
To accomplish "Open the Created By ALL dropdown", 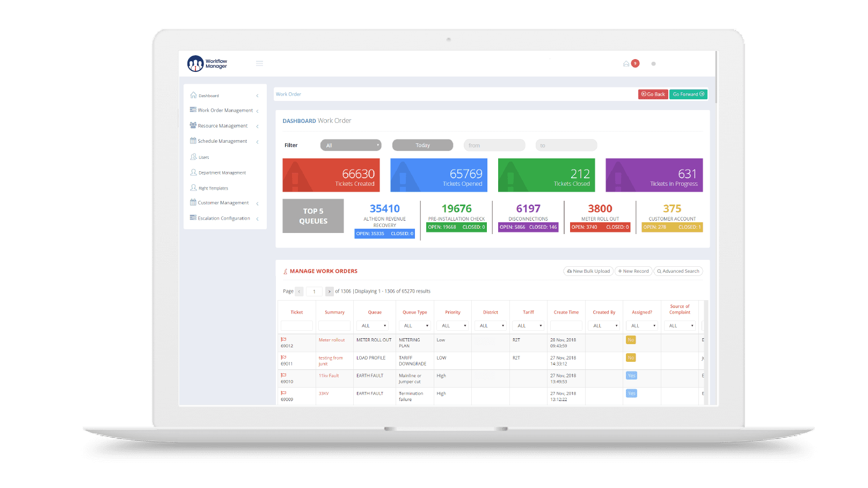I will [x=604, y=325].
